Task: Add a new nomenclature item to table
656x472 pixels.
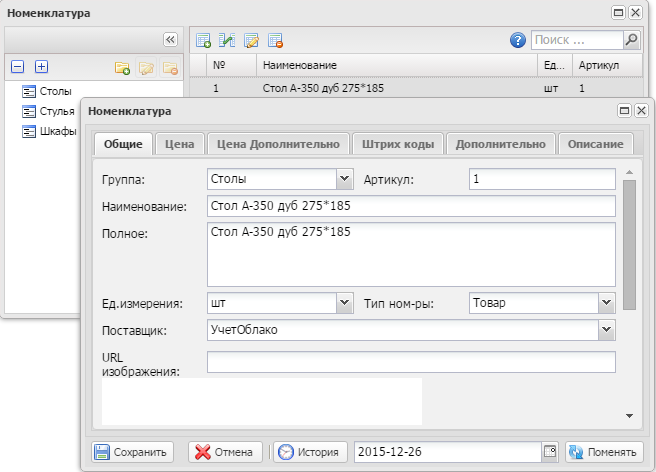Action: tap(203, 40)
